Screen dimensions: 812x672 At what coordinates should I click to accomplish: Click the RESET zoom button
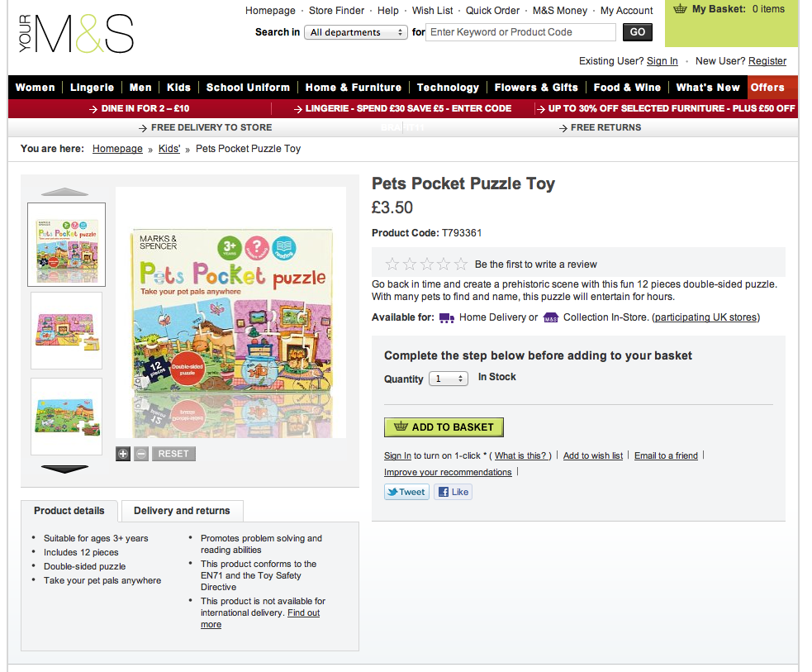coord(173,454)
